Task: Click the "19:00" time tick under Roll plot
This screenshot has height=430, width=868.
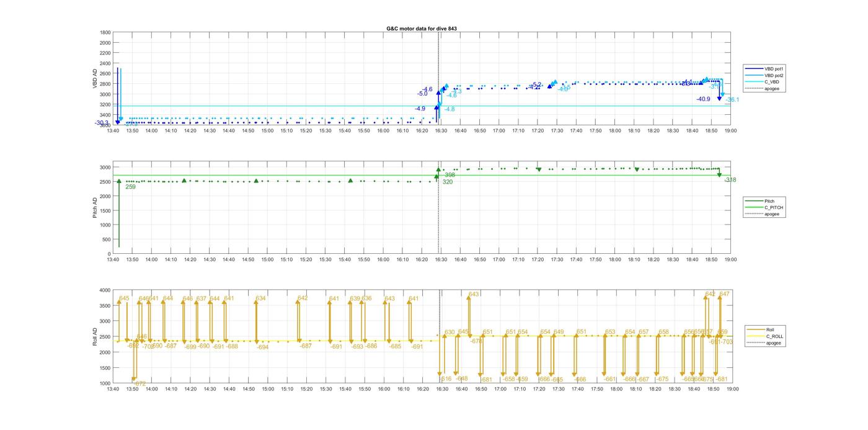Action: (x=732, y=389)
